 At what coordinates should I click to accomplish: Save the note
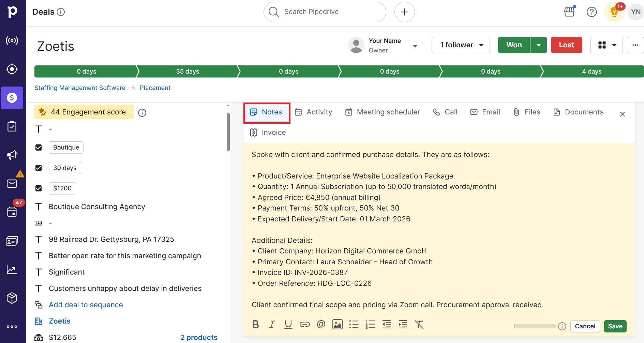pos(615,326)
